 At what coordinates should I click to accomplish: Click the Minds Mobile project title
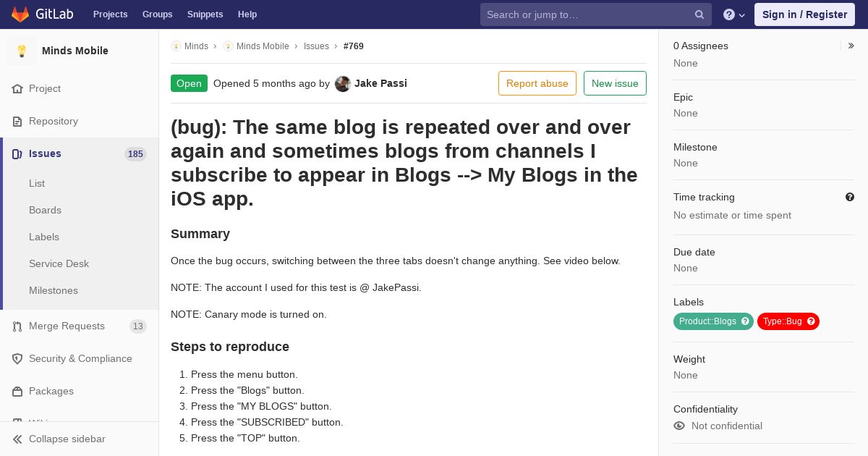[75, 51]
